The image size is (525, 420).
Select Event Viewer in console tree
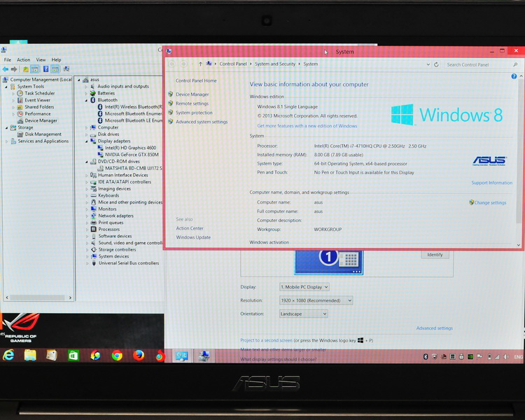click(38, 100)
